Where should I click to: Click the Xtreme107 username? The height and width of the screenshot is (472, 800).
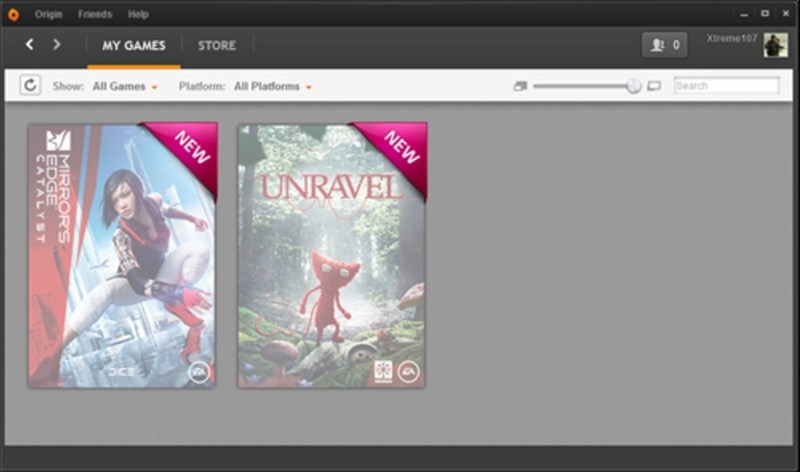pos(731,38)
